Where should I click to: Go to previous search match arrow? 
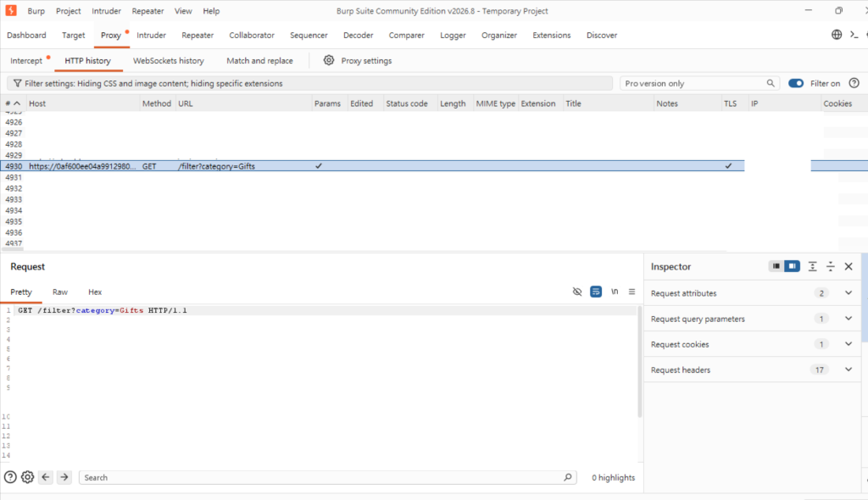[46, 477]
